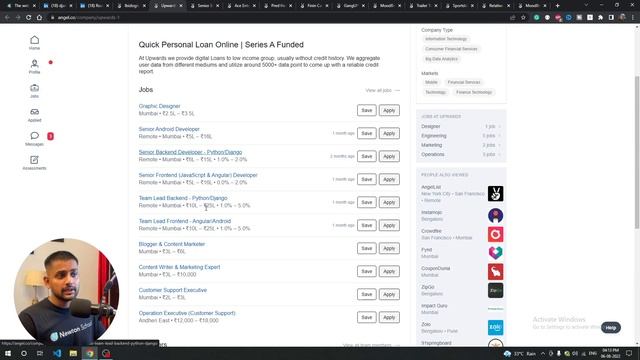Expand Designer jobs category

tap(461, 127)
